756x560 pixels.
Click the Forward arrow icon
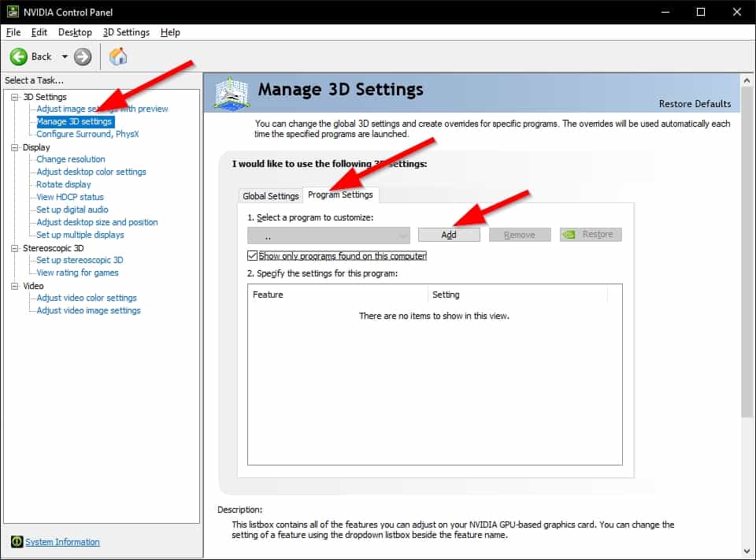[x=83, y=57]
